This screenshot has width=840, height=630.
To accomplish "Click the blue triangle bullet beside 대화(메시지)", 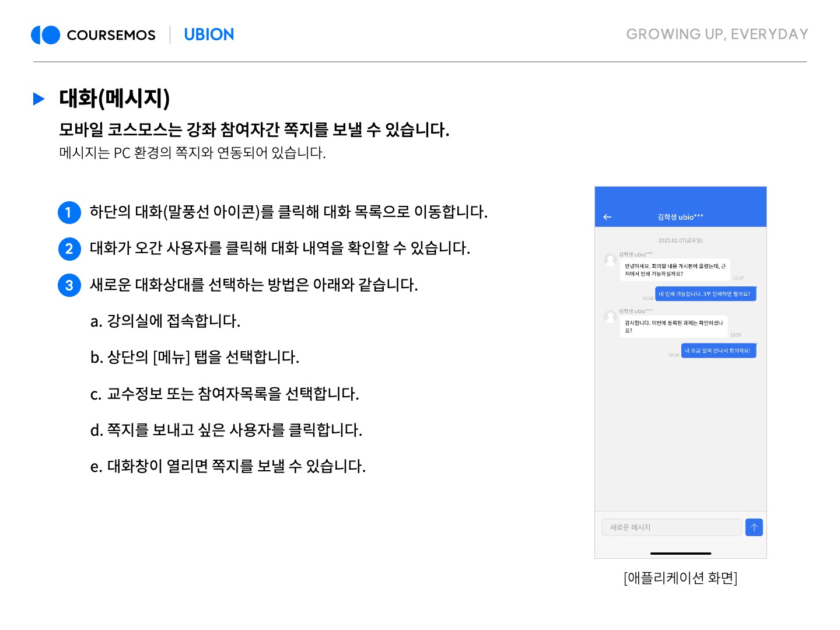I will pyautogui.click(x=39, y=99).
